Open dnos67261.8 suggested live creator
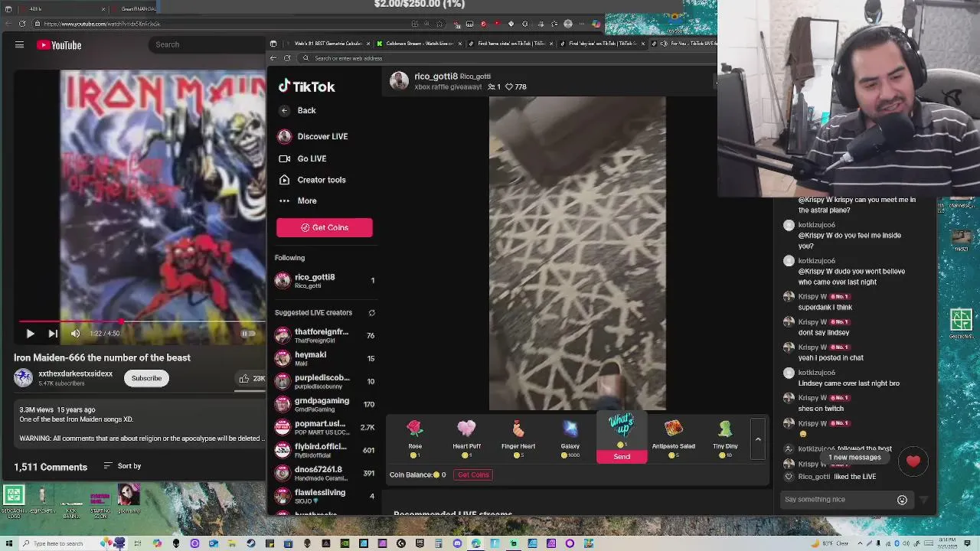The height and width of the screenshot is (551, 980). tap(325, 473)
